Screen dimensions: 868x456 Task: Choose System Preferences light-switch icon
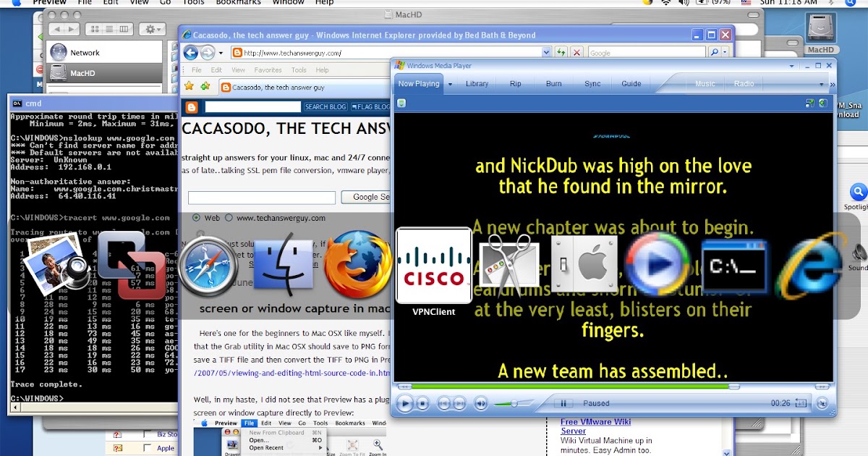coord(585,266)
